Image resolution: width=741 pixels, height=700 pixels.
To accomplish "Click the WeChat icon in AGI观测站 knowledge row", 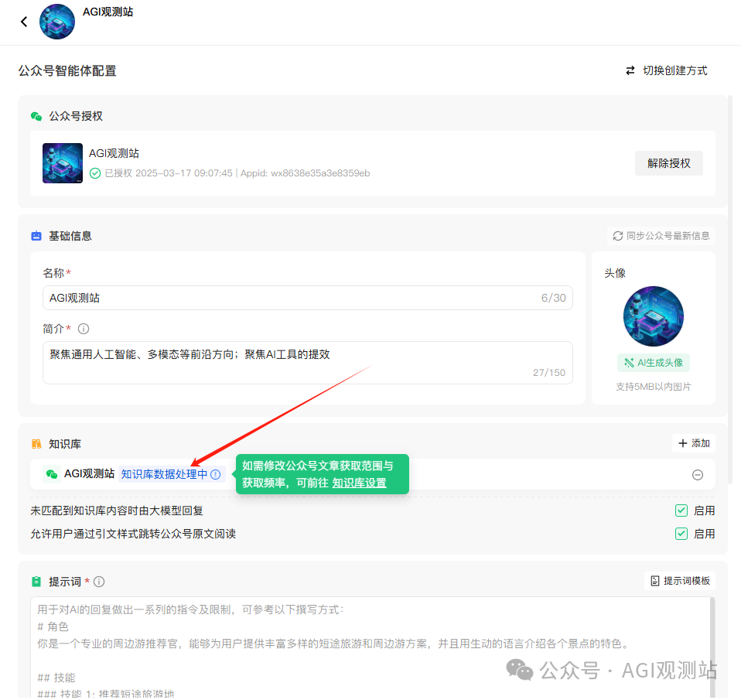I will [52, 474].
